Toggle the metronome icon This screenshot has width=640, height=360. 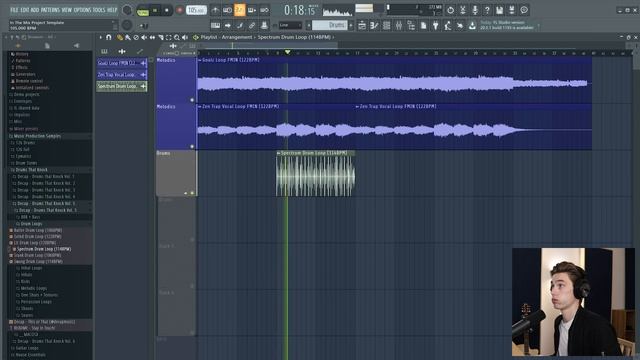[215, 10]
